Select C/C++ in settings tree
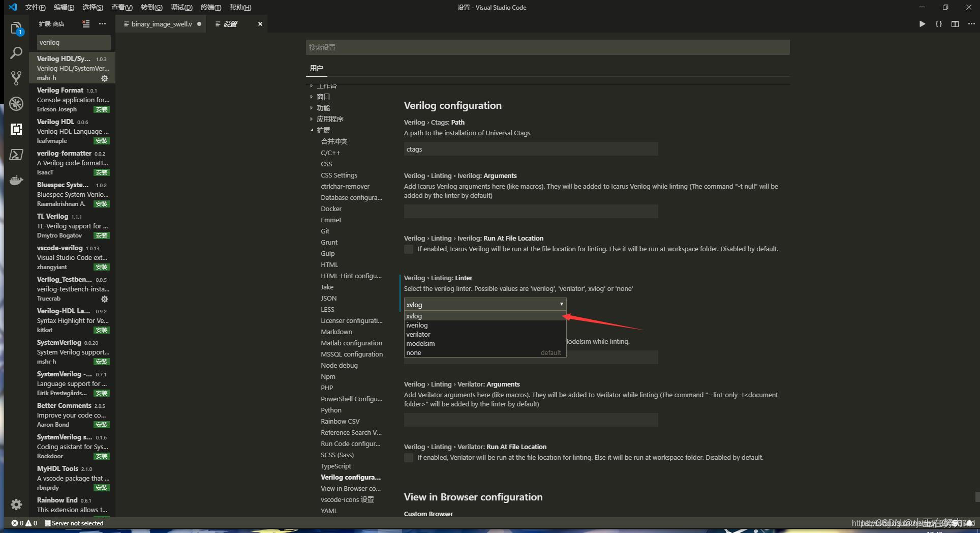 point(331,153)
